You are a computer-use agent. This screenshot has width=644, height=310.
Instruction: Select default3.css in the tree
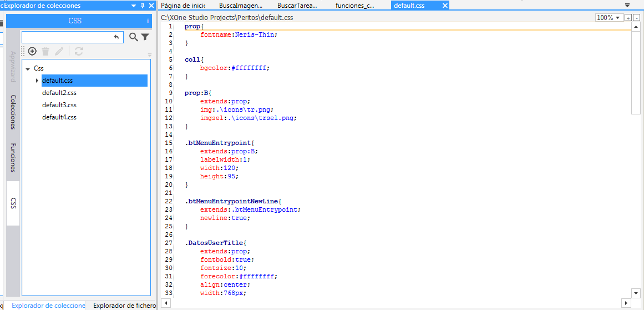(59, 105)
